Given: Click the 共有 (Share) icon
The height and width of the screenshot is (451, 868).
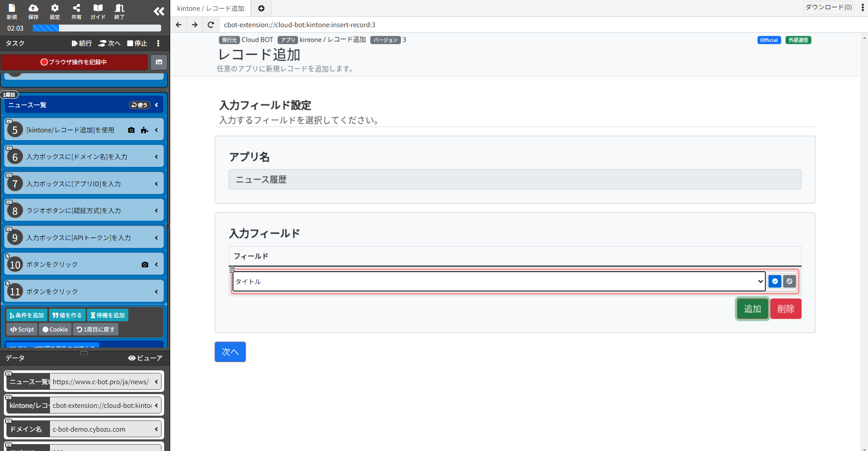Looking at the screenshot, I should coord(76,12).
